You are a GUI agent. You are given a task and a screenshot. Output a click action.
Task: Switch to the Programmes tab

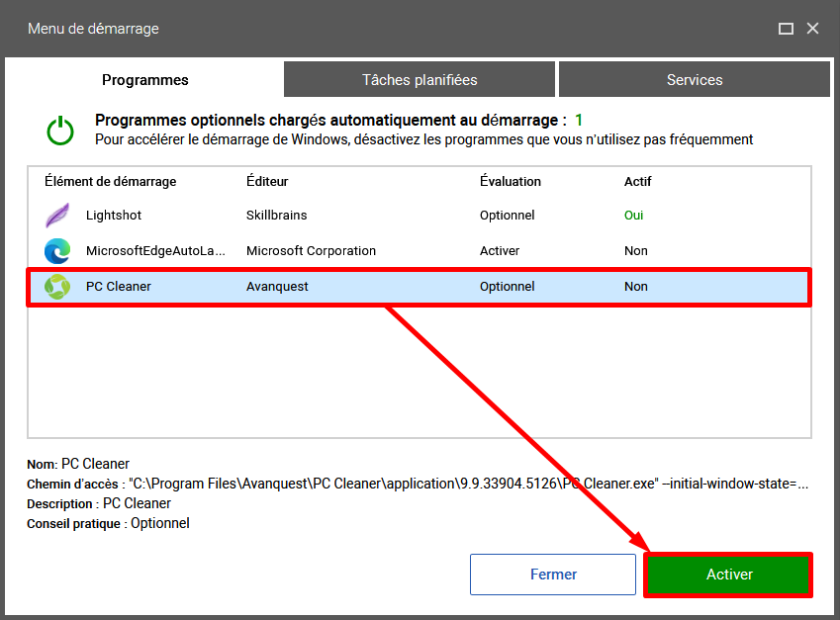(x=144, y=80)
